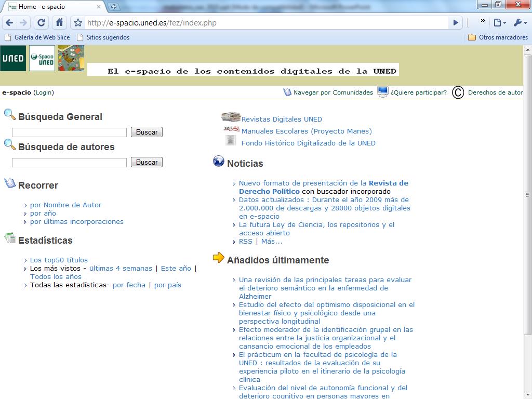This screenshot has width=532, height=399.
Task: Click the MANES icon
Action: coord(231,129)
